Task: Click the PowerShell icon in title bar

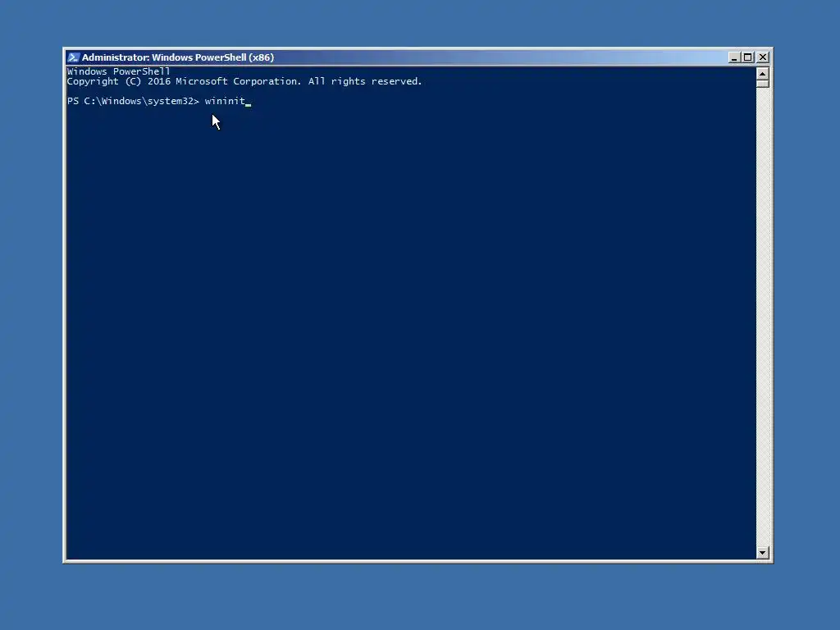Action: pyautogui.click(x=73, y=57)
